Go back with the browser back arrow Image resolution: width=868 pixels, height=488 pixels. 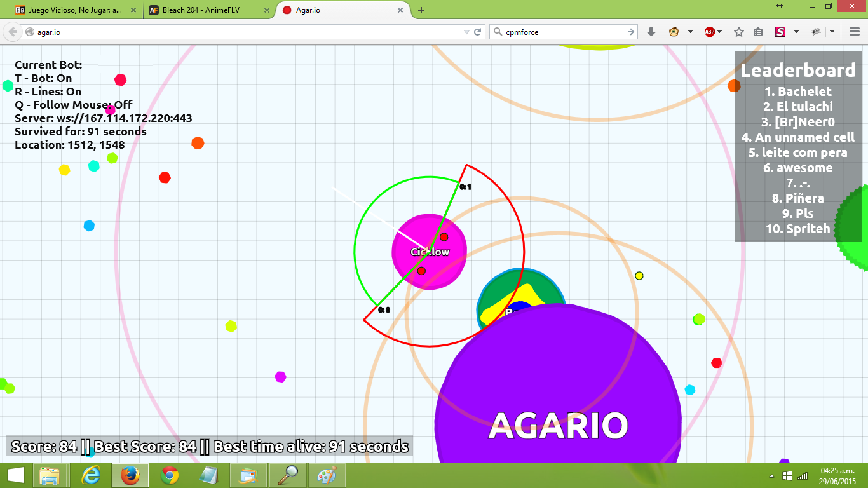(x=13, y=32)
